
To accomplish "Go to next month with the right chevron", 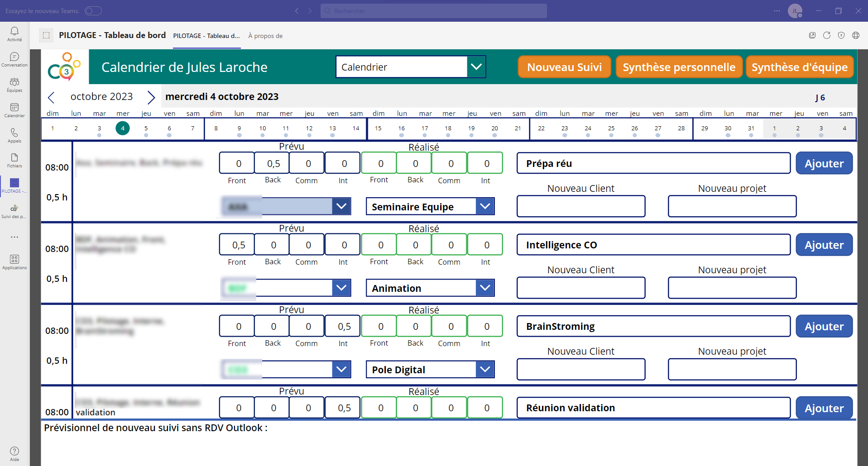I will [x=151, y=97].
